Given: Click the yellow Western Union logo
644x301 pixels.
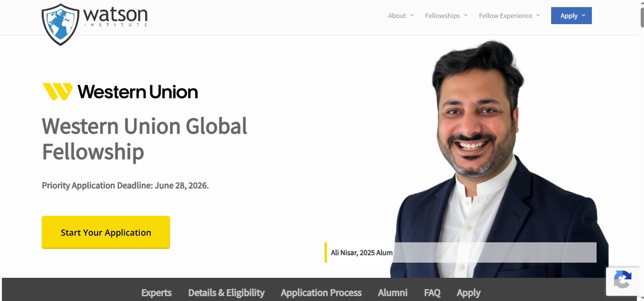Looking at the screenshot, I should coord(57,91).
